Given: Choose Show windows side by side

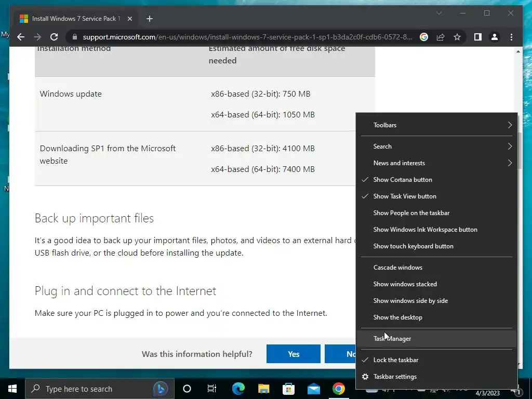Looking at the screenshot, I should click(436, 301).
